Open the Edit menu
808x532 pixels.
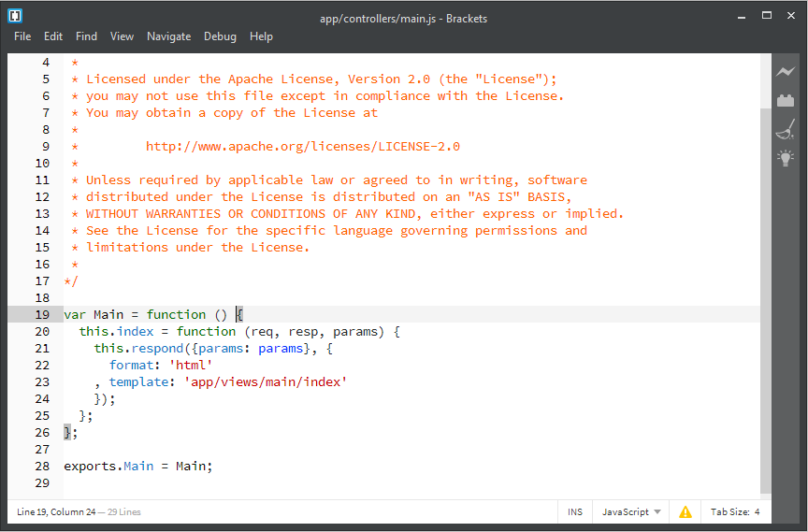[53, 36]
